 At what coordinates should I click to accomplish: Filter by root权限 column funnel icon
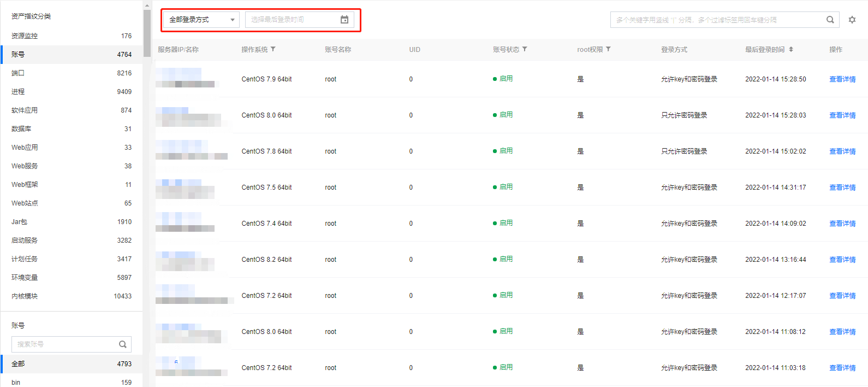608,49
